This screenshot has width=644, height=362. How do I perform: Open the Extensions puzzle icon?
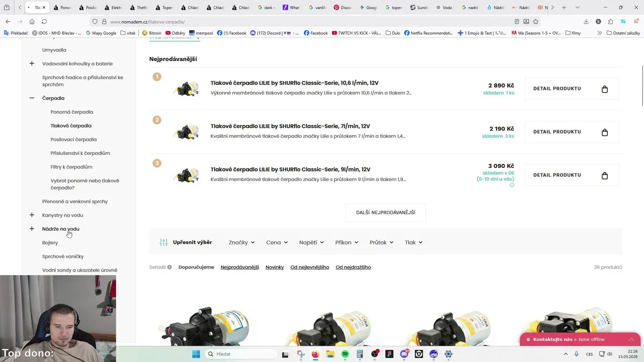click(x=610, y=22)
